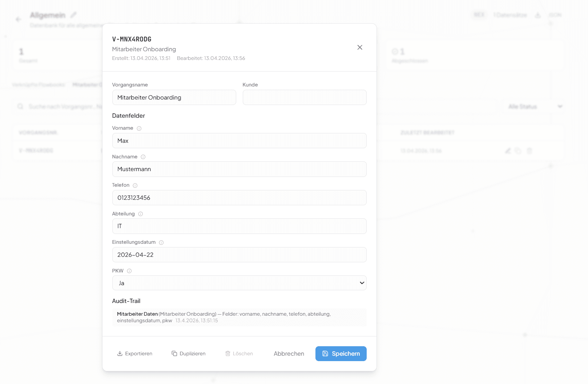Click the Duplizieren copy icon
Screen dimensions: 588x384
174,353
